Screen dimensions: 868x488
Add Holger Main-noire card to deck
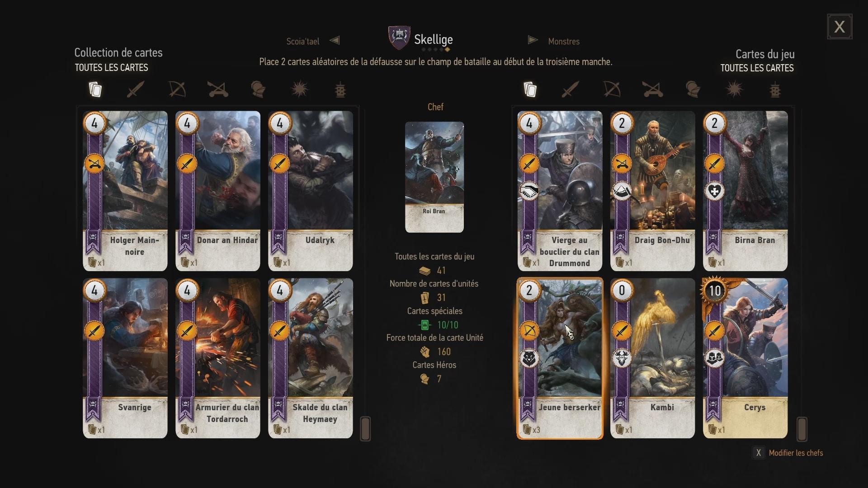[125, 191]
